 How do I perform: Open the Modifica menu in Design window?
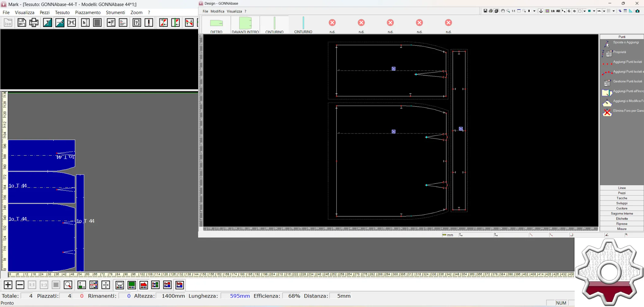(x=217, y=11)
